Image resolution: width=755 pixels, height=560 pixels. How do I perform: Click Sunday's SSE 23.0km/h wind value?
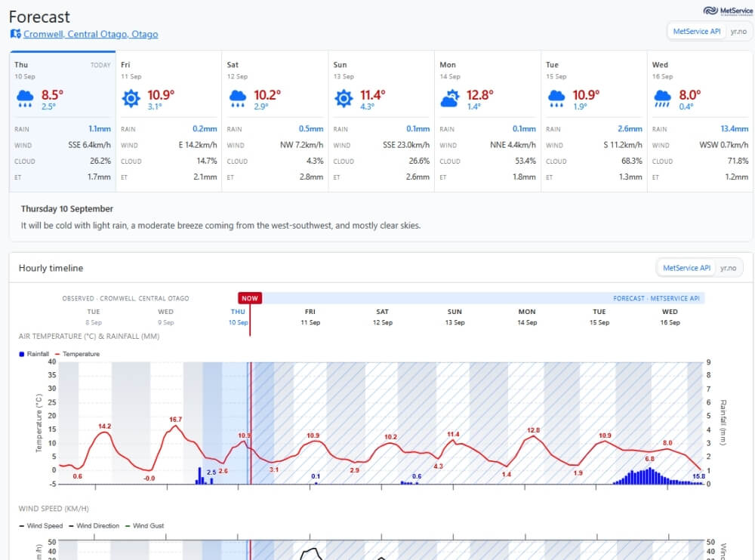(406, 144)
